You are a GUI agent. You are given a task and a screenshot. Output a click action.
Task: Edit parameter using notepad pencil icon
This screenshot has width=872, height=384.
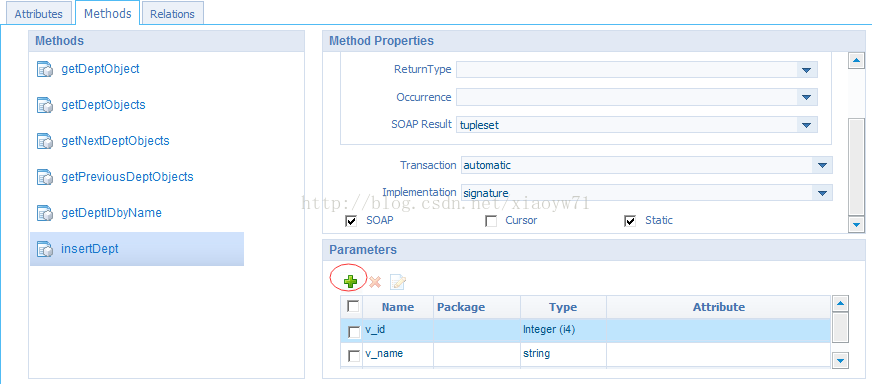point(398,282)
